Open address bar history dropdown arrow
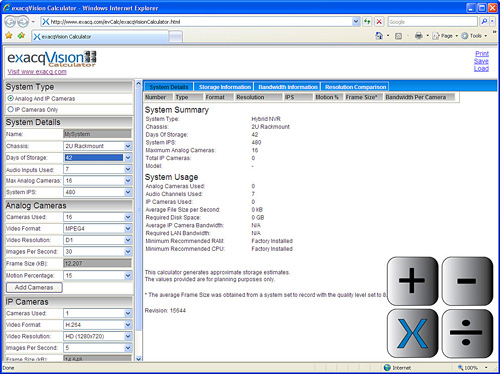The width and height of the screenshot is (500, 374). tap(356, 22)
